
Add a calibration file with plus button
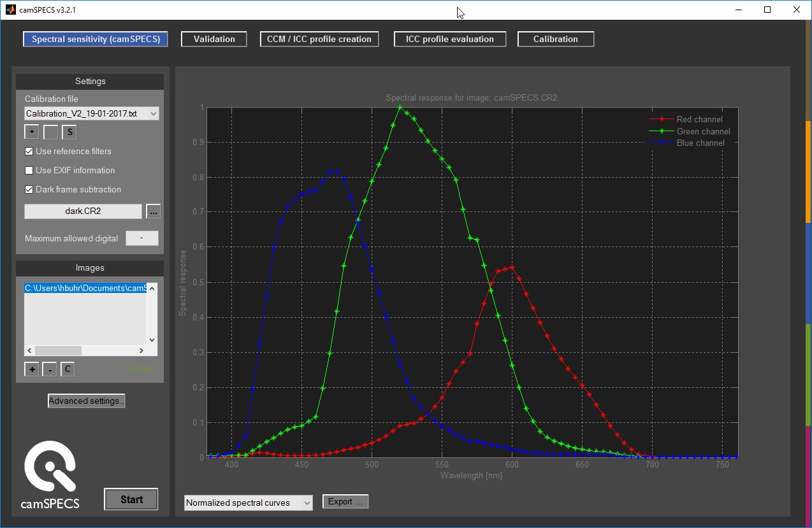click(x=32, y=132)
